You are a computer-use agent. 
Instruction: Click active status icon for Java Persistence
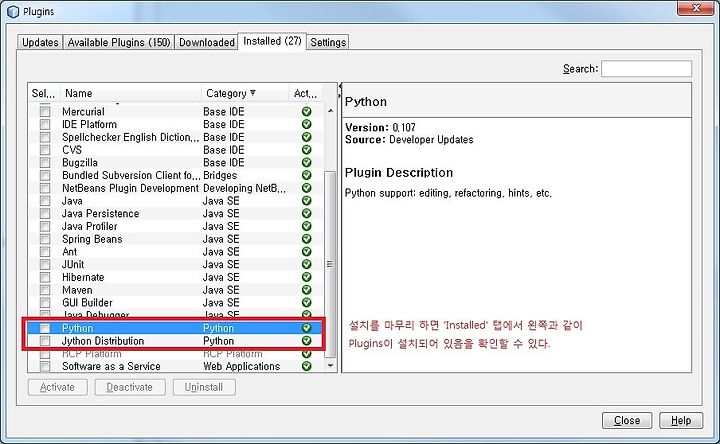point(307,214)
